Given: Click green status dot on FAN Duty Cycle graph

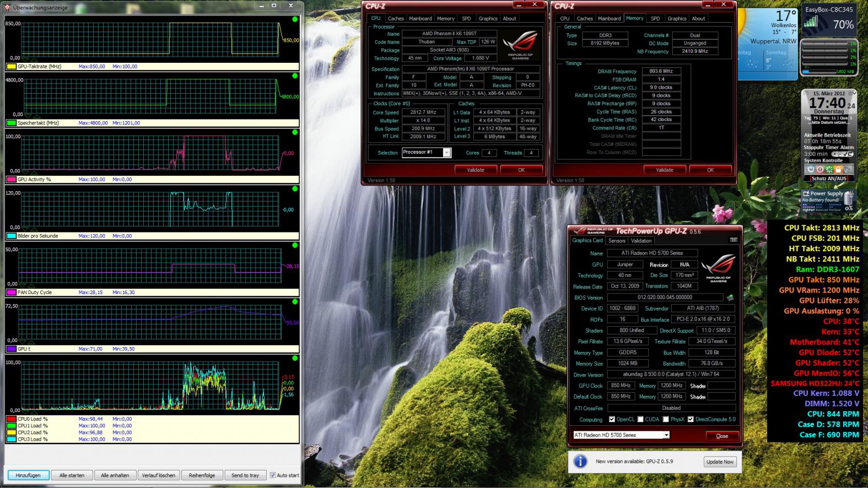Looking at the screenshot, I should 295,245.
